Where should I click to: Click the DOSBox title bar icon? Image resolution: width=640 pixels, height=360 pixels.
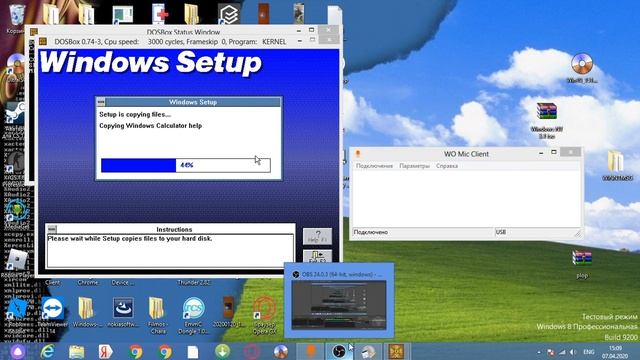click(x=43, y=42)
